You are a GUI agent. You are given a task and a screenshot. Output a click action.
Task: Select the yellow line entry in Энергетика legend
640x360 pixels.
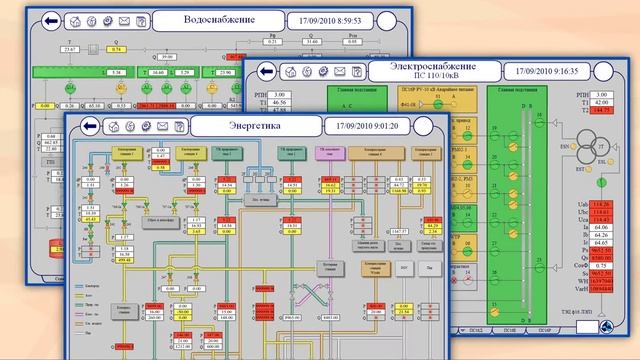click(84, 296)
